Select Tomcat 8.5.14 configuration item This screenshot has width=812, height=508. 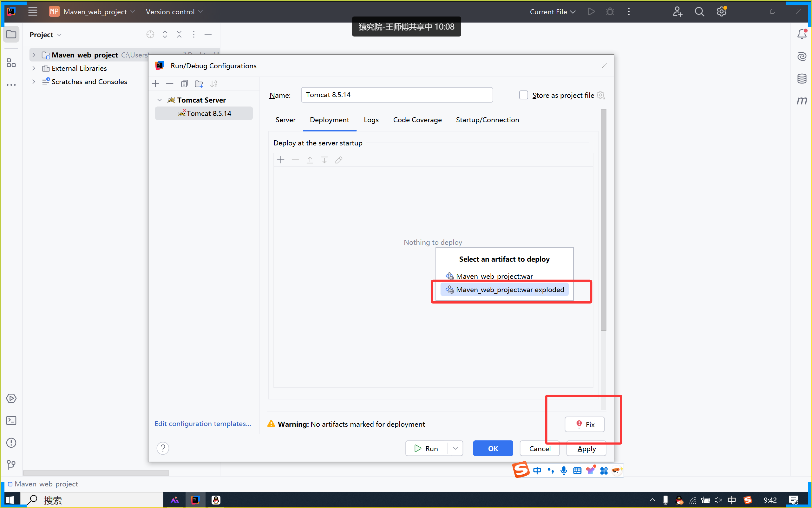(x=204, y=114)
